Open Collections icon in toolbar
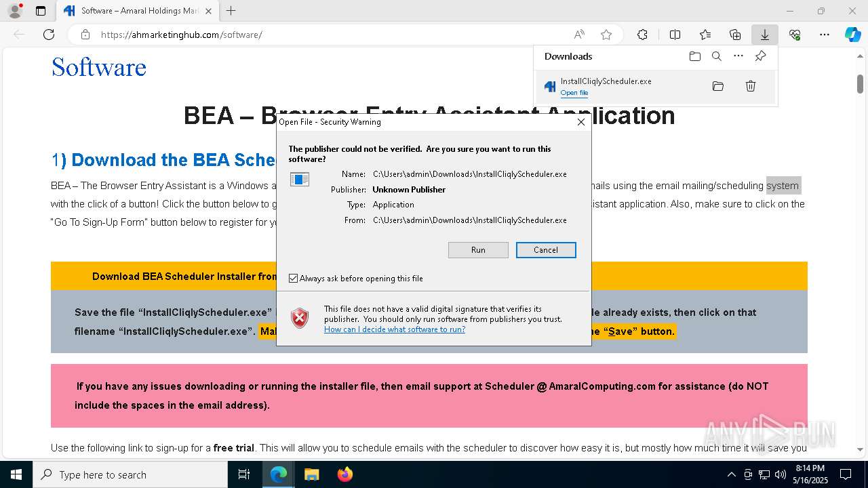The image size is (868, 488). [x=735, y=35]
